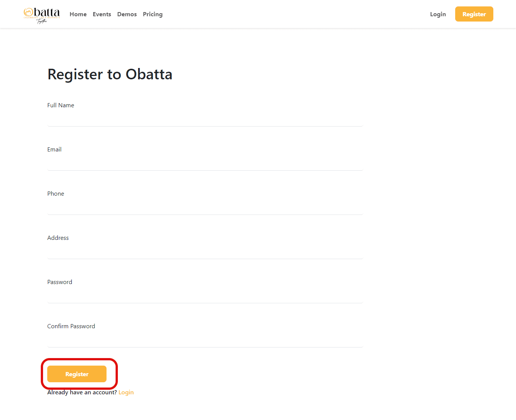The width and height of the screenshot is (516, 420).
Task: Open the Home menu item
Action: point(78,14)
